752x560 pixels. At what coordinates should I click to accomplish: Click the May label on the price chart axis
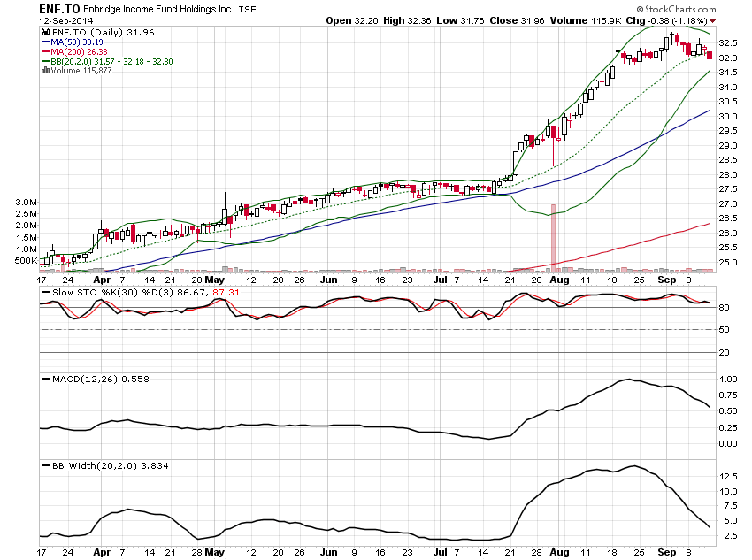tap(214, 280)
